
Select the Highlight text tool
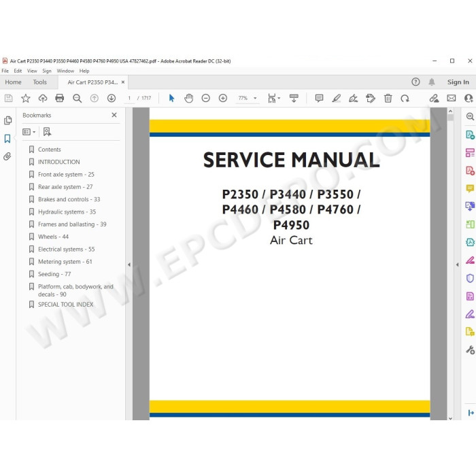click(336, 99)
